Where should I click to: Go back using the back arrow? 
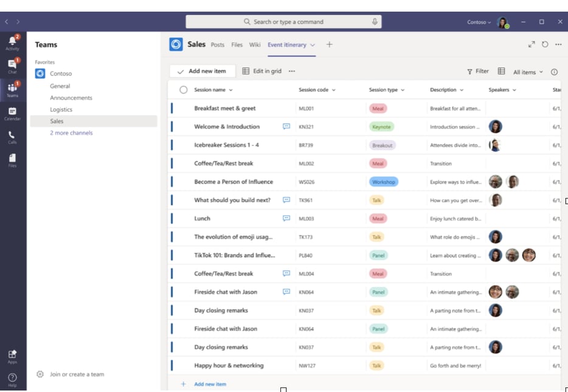[x=7, y=22]
